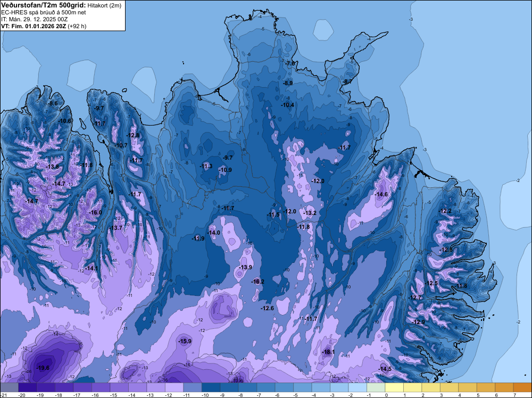532x398 pixels.
Task: Click the 'EC-HRES spá brúuð á 500m net' line
Action: point(44,12)
